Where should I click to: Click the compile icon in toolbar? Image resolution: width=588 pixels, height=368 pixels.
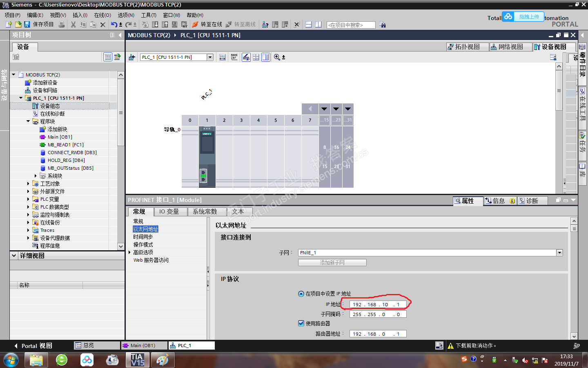pos(145,25)
